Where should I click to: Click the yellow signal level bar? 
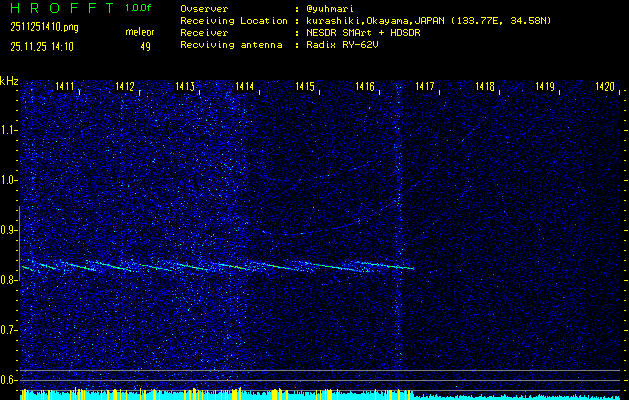[200, 394]
